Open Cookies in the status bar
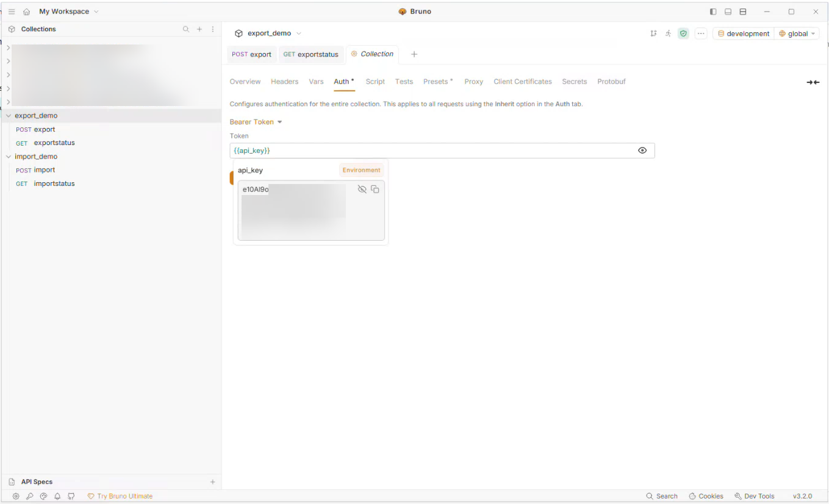829x504 pixels. click(x=706, y=497)
